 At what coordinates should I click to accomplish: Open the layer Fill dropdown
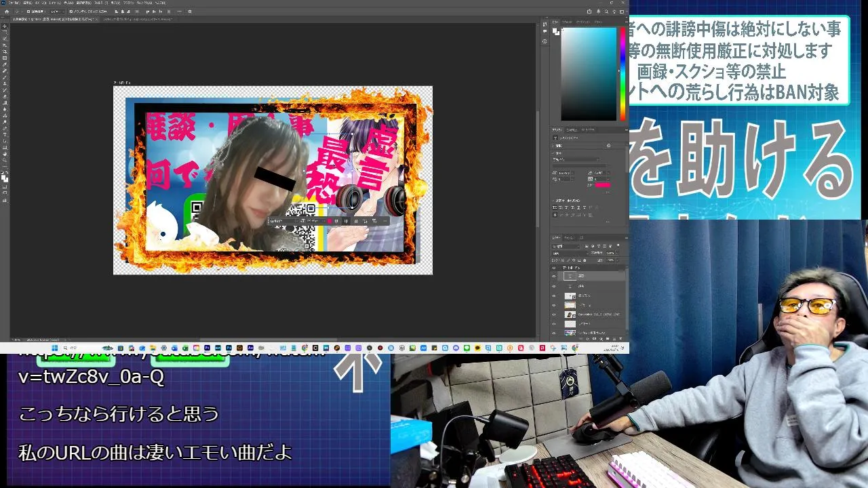pos(617,260)
